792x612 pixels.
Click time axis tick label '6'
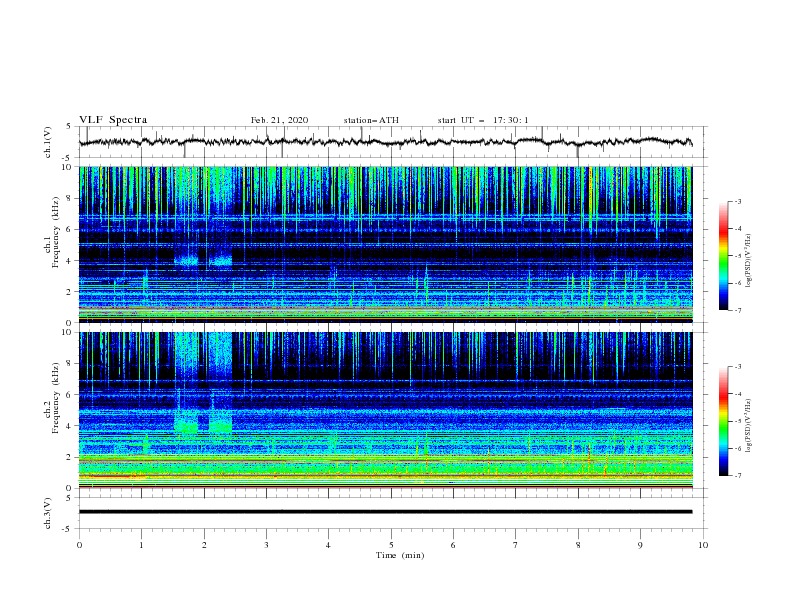[x=453, y=545]
